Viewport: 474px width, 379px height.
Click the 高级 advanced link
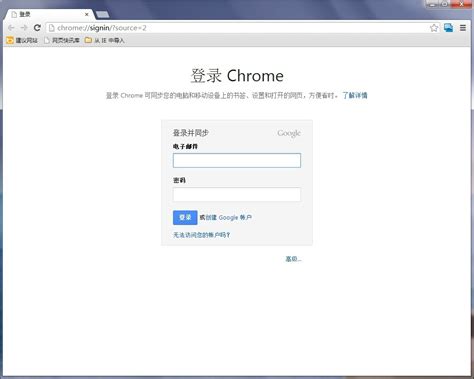pos(293,259)
